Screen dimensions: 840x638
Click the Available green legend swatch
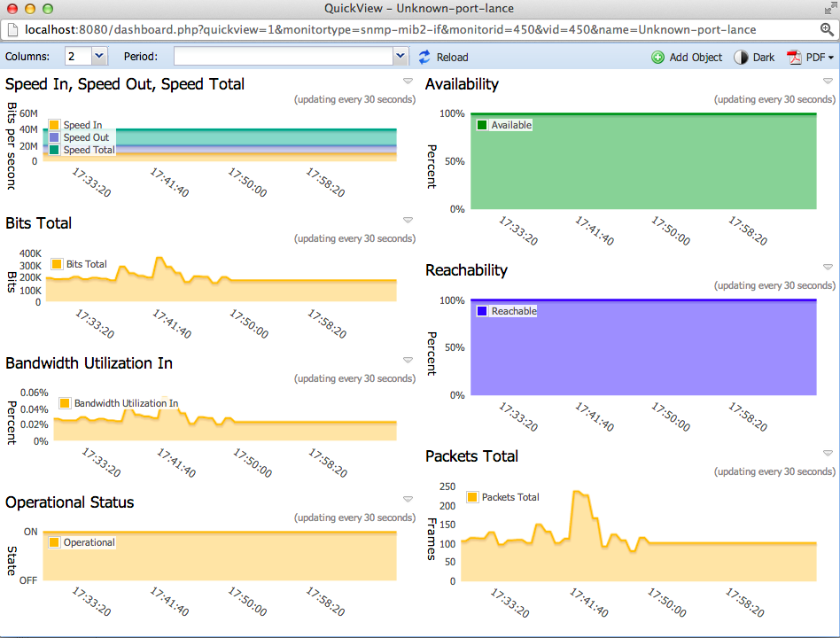tap(482, 125)
